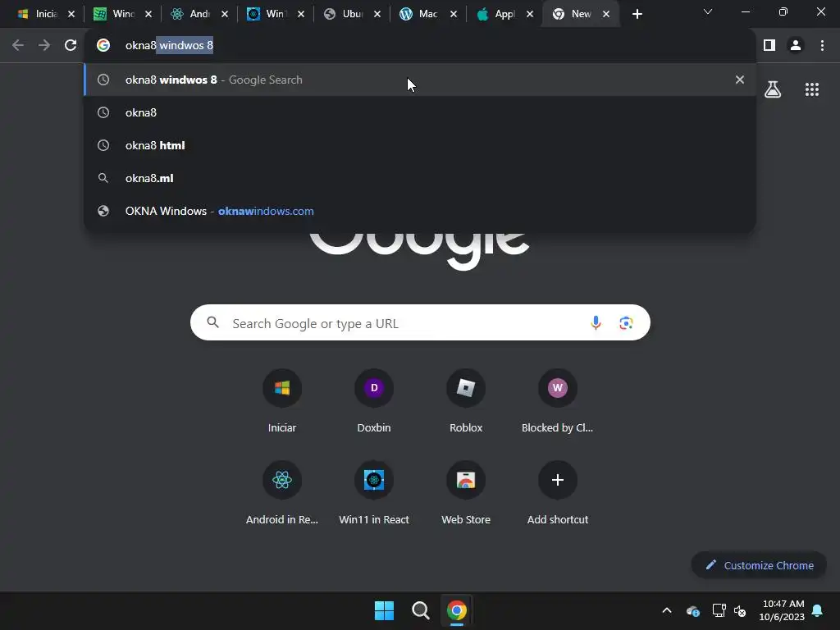Switch to the Winc tab

pyautogui.click(x=115, y=14)
